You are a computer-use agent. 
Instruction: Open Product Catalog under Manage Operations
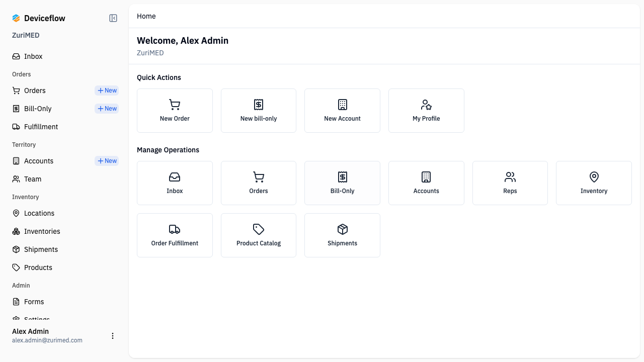point(258,235)
